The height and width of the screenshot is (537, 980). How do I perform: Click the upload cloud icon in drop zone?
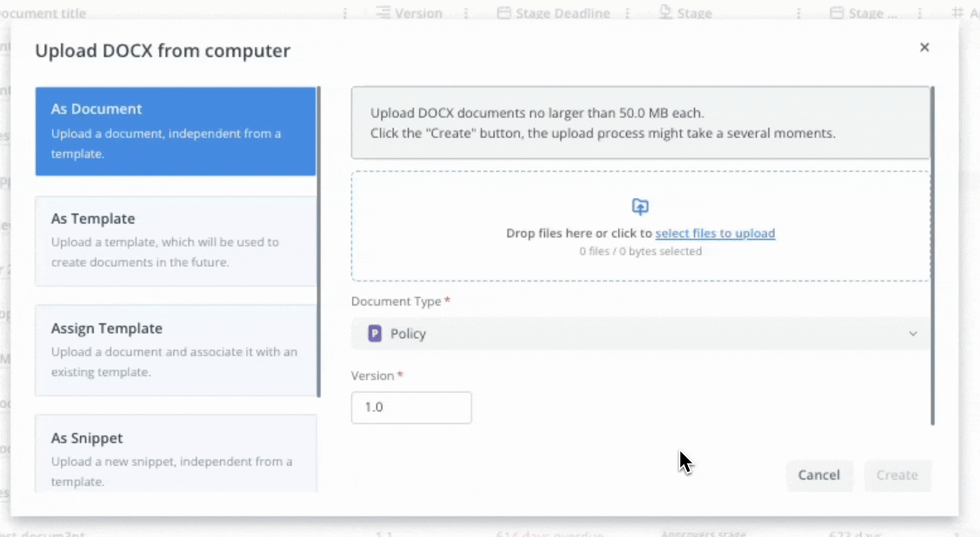(x=640, y=206)
